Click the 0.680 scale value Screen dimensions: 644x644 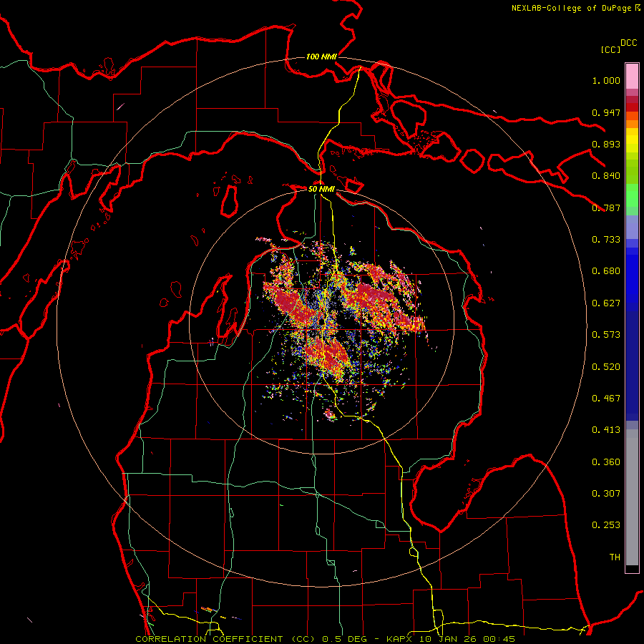606,271
